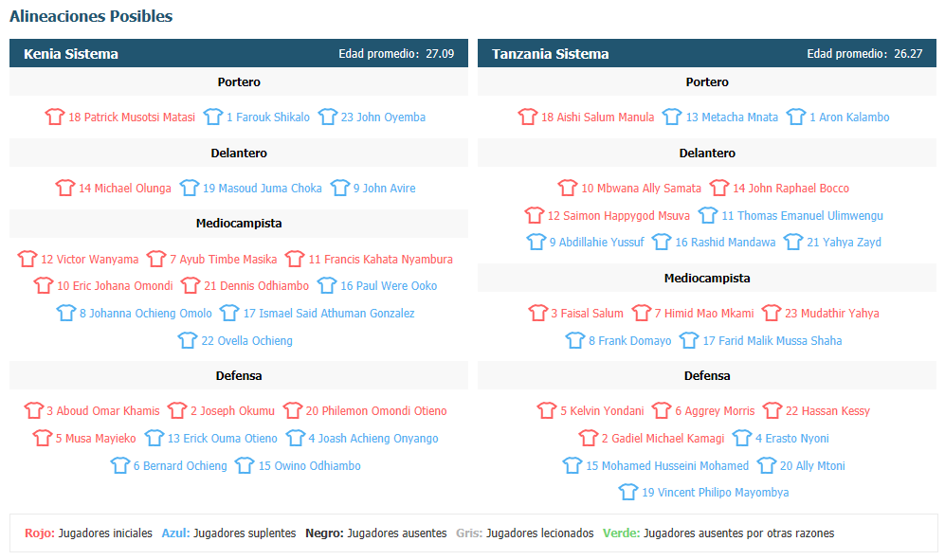The height and width of the screenshot is (560, 945).
Task: Click the blue shirt icon beside Thomas Emanuel Ulimwengu
Action: tap(708, 215)
